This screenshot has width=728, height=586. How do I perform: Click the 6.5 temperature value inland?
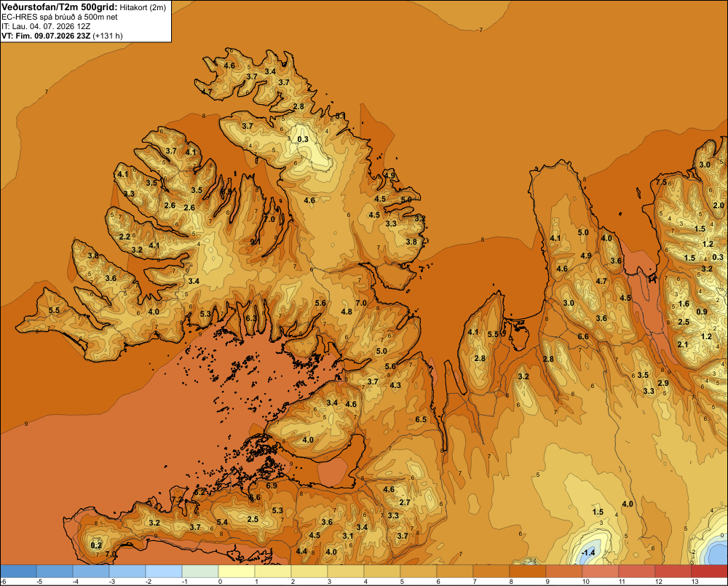421,419
